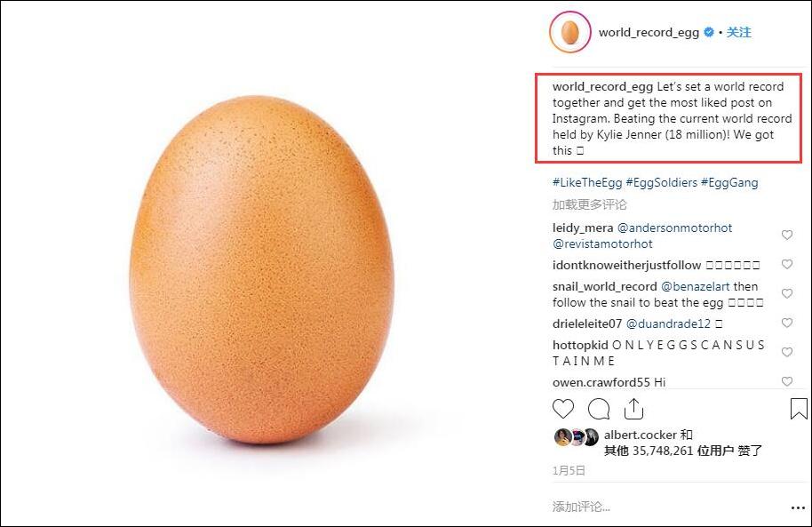Image resolution: width=812 pixels, height=527 pixels.
Task: Click the egg photo
Action: (262, 271)
